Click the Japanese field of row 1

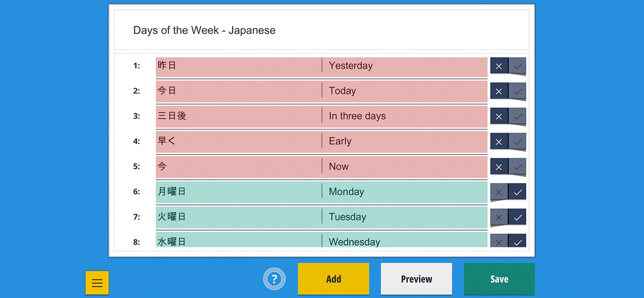[x=238, y=66]
